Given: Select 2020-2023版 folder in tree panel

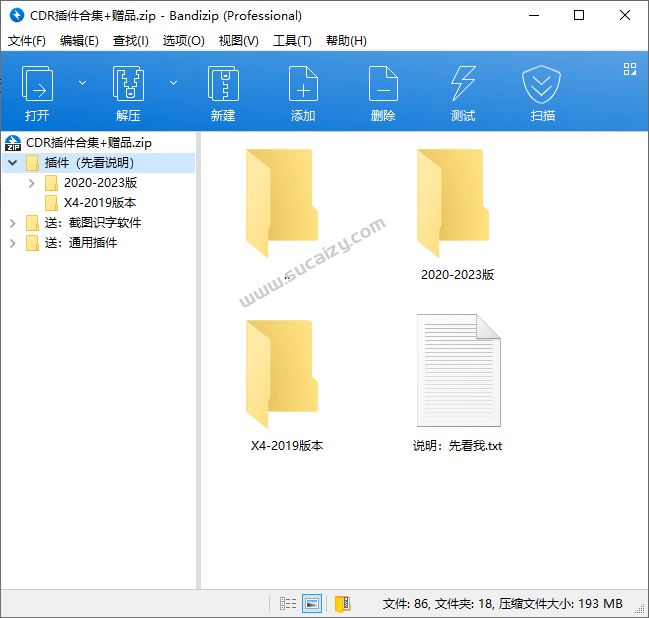Looking at the screenshot, I should pyautogui.click(x=100, y=183).
